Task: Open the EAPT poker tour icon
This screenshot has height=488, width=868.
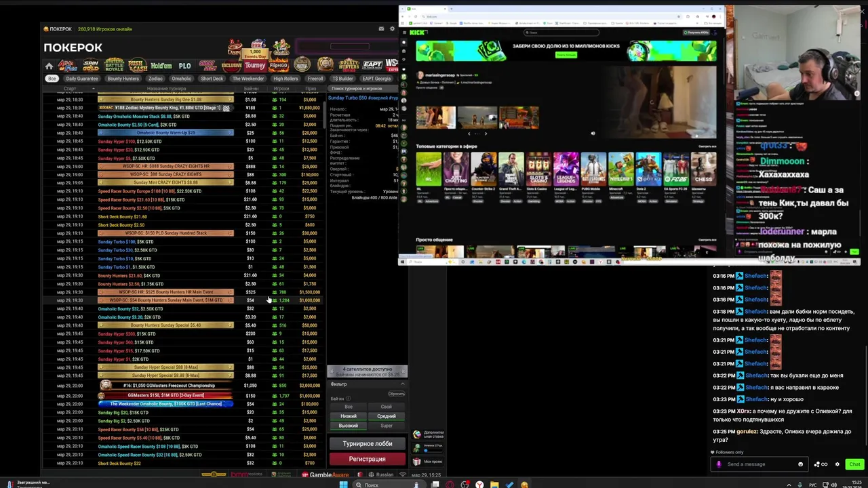Action: click(372, 65)
